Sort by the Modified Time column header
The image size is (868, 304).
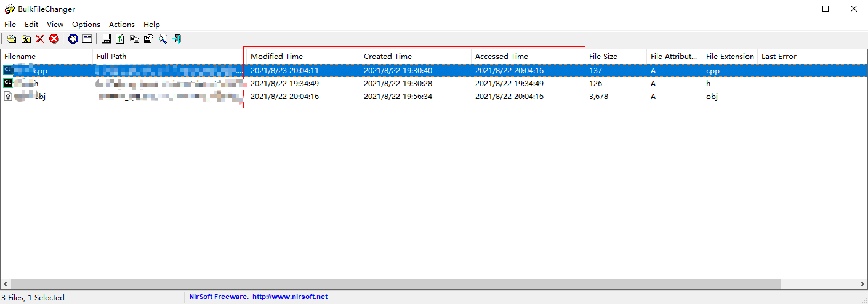[303, 57]
